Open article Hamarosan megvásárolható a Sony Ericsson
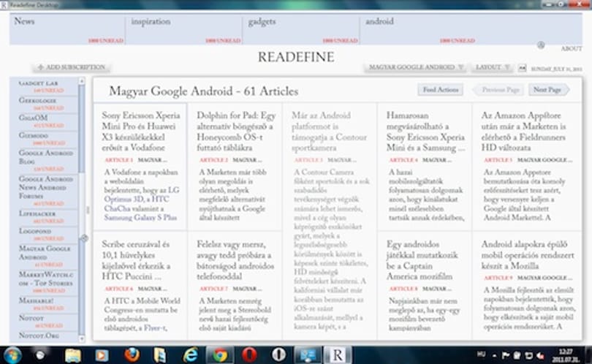This screenshot has width=592, height=364. pyautogui.click(x=425, y=132)
